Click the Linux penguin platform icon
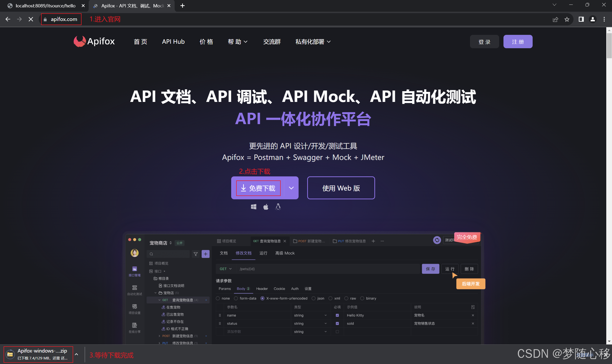The width and height of the screenshot is (612, 364). [x=278, y=207]
